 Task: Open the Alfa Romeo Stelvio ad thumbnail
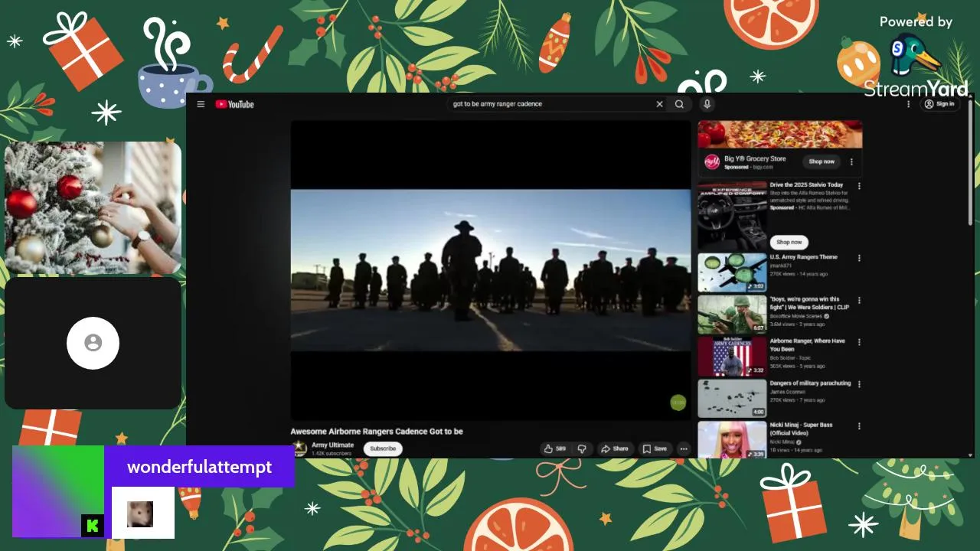(732, 215)
